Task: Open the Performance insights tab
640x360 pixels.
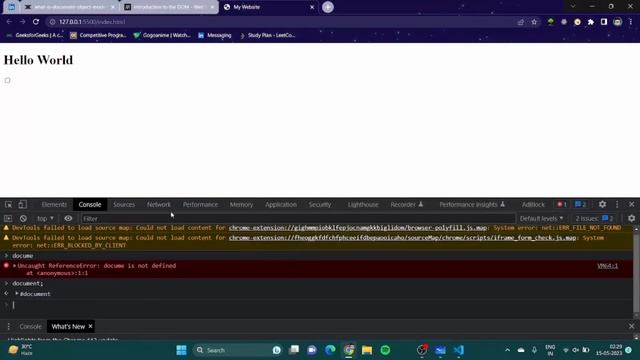Action: coord(472,204)
